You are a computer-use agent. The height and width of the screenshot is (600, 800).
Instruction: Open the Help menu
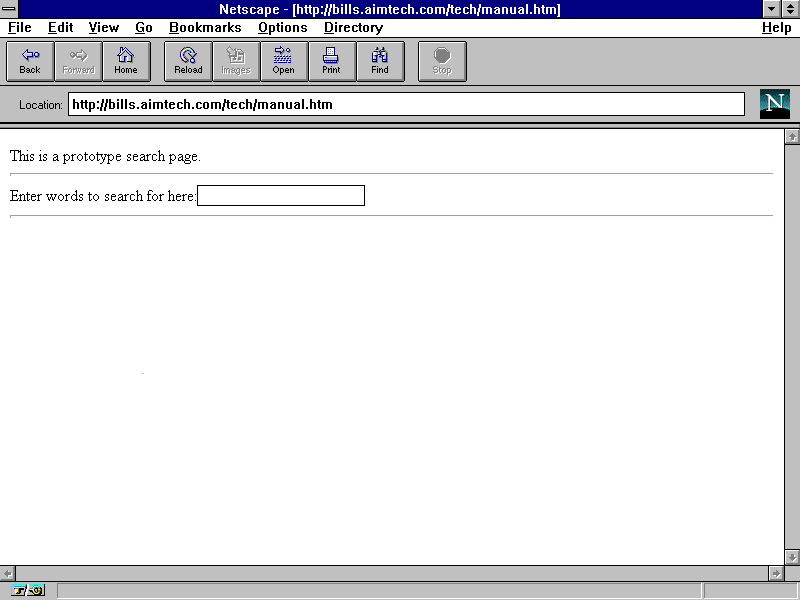click(776, 28)
